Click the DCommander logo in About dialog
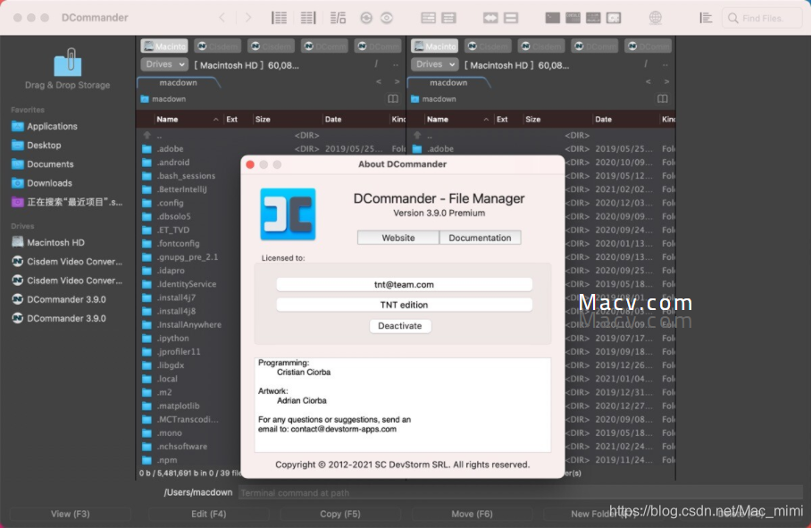812x528 pixels. click(288, 214)
